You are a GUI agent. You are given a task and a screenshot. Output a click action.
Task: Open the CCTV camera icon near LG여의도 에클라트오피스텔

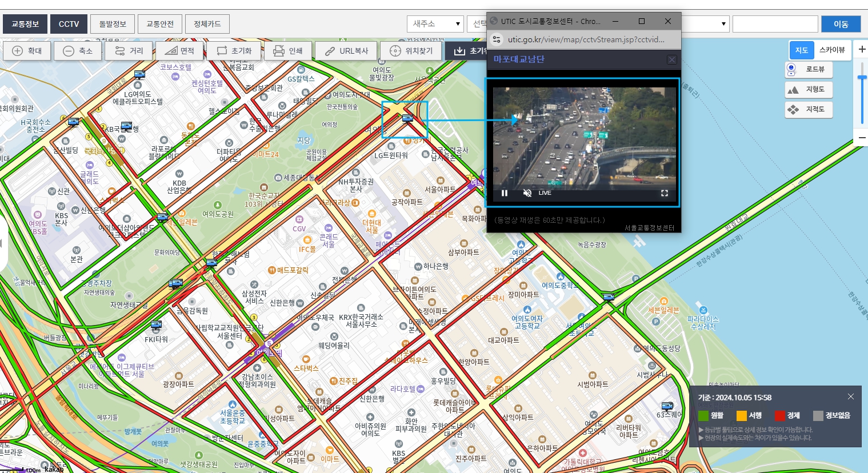[x=139, y=75]
